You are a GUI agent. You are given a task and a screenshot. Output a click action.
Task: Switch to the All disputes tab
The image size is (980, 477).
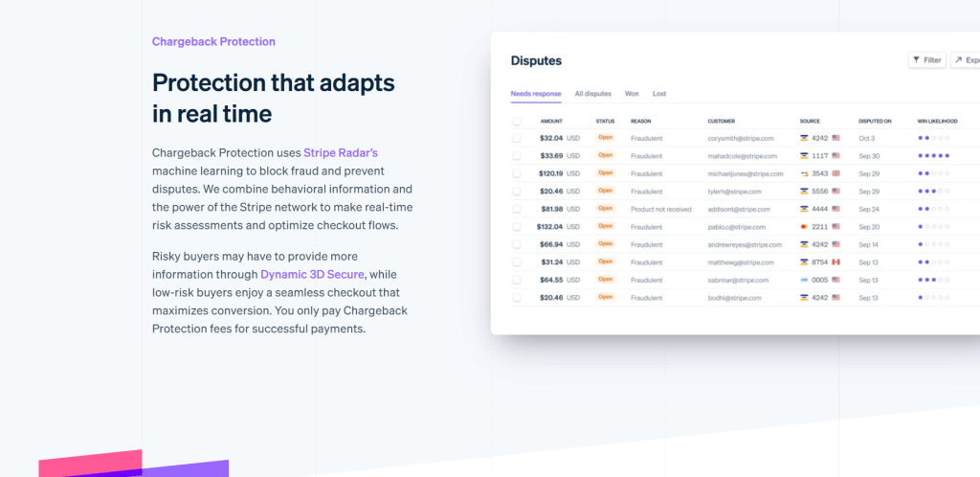pos(593,94)
